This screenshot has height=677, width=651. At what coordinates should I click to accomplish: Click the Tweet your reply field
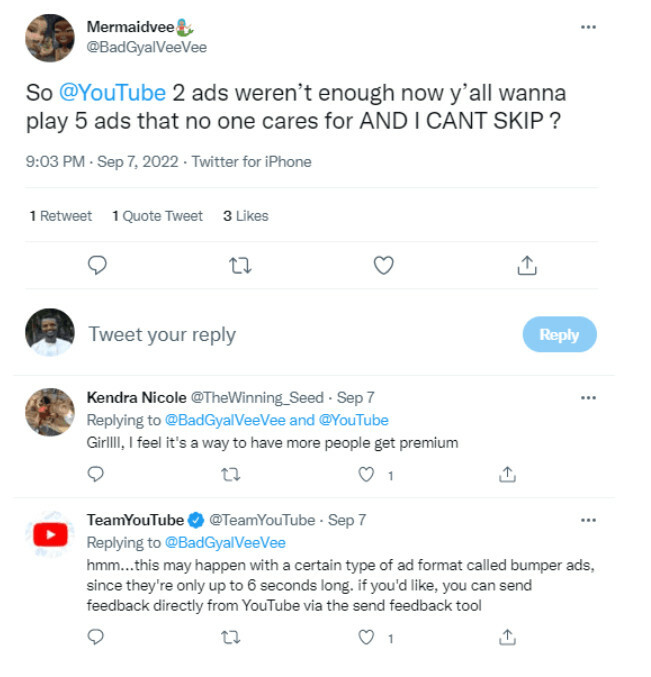point(162,335)
